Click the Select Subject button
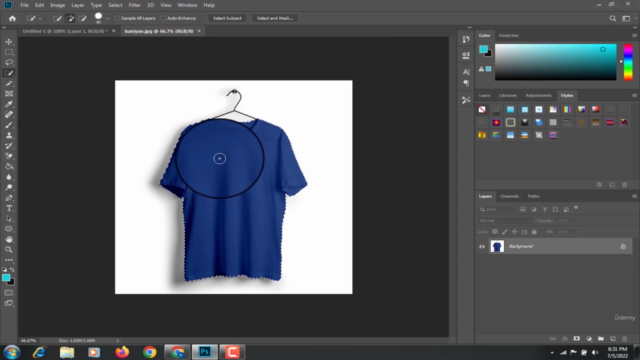640x360 pixels. [x=227, y=18]
